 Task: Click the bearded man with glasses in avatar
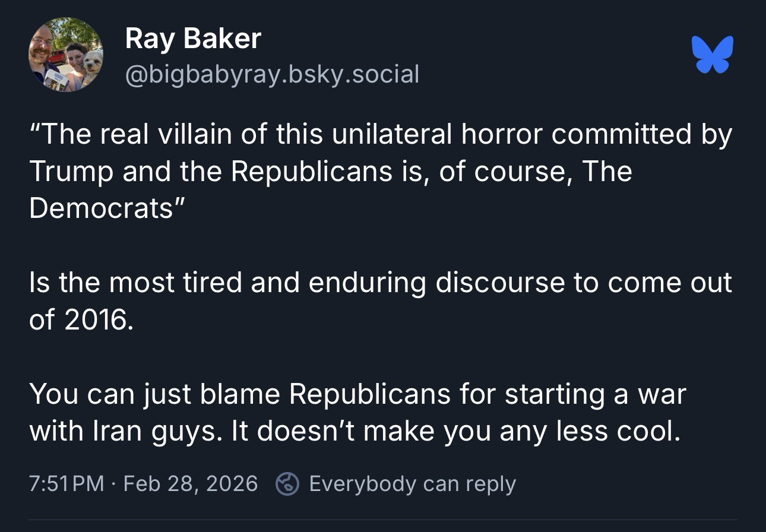(43, 49)
